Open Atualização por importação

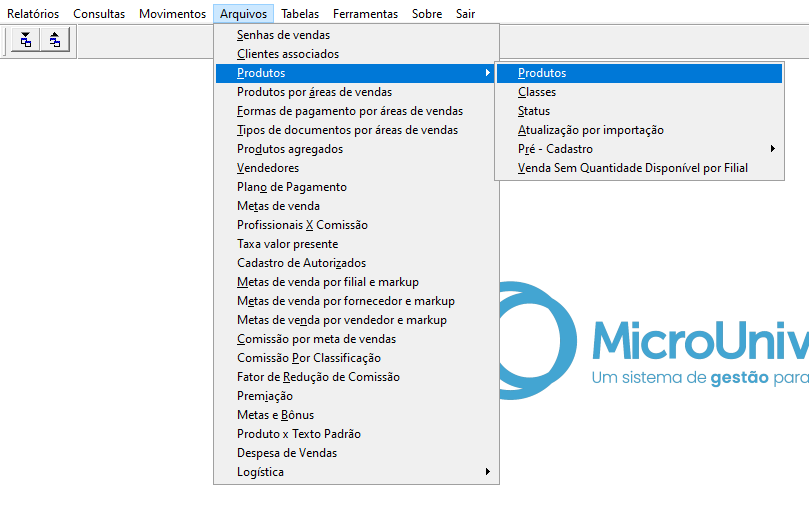point(590,130)
